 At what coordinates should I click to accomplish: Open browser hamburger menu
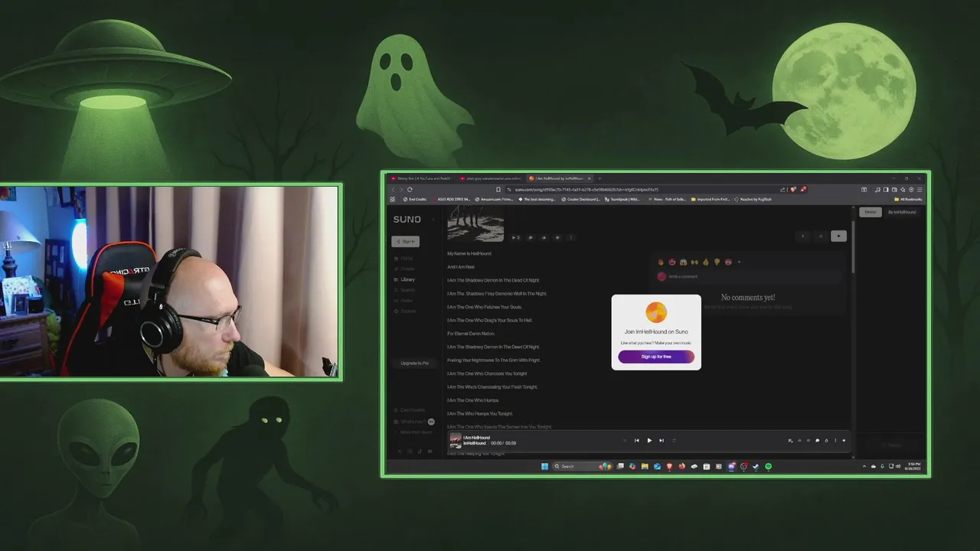click(920, 189)
